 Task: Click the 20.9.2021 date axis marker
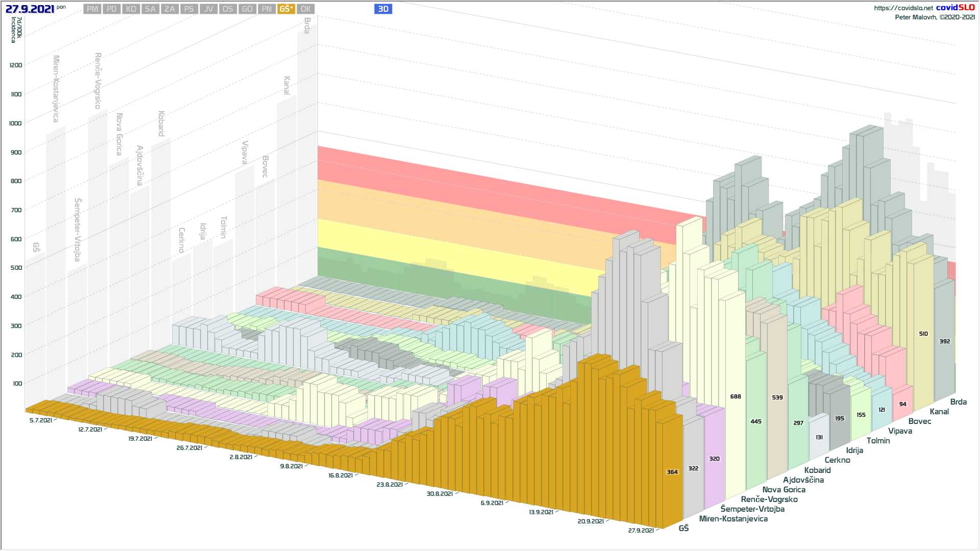[x=591, y=521]
